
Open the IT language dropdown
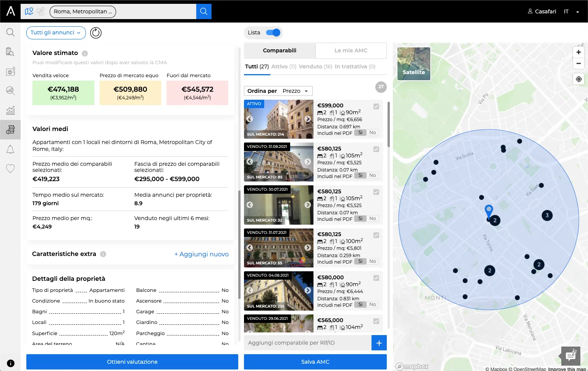572,11
